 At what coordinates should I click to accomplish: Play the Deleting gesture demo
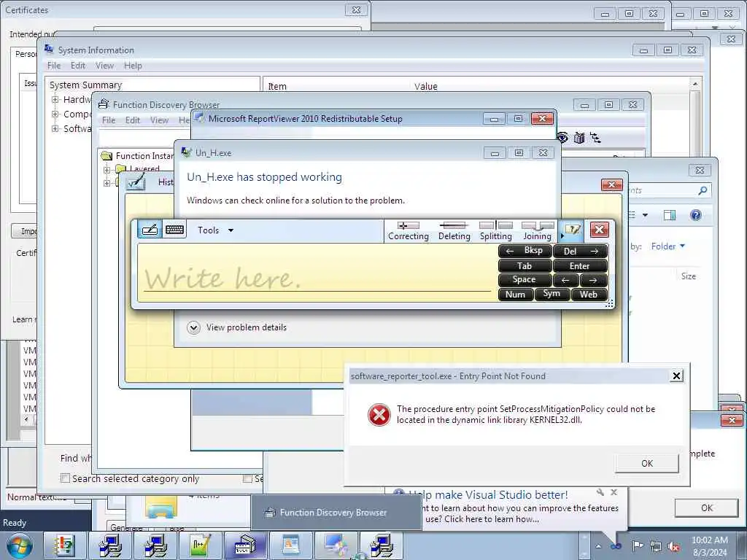point(454,231)
